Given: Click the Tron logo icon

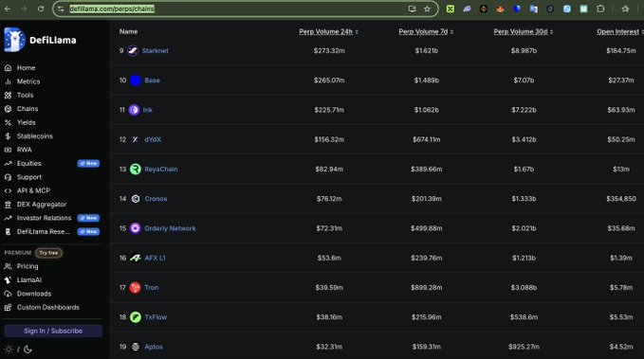Looking at the screenshot, I should (x=135, y=288).
